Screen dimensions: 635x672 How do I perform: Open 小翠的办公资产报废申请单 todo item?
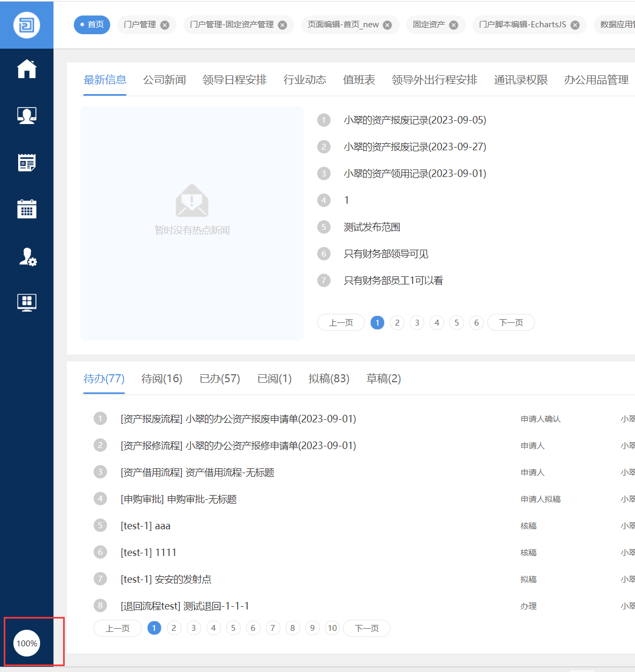(x=238, y=419)
